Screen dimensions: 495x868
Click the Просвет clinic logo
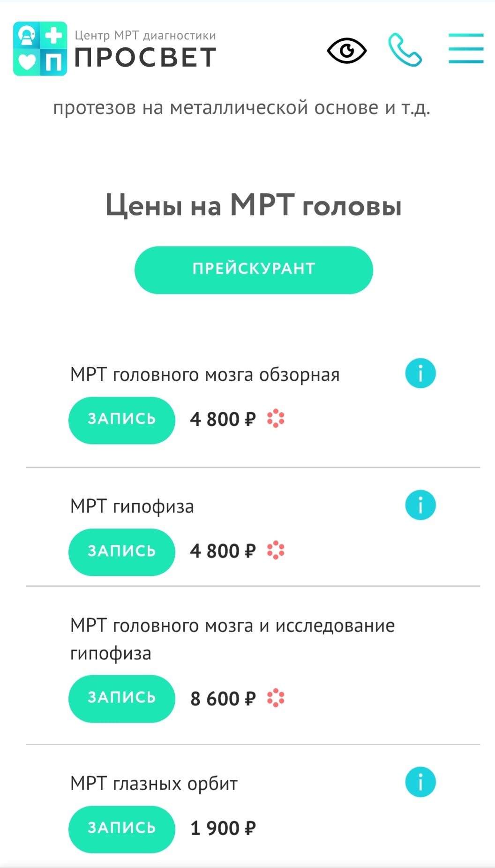click(x=115, y=49)
